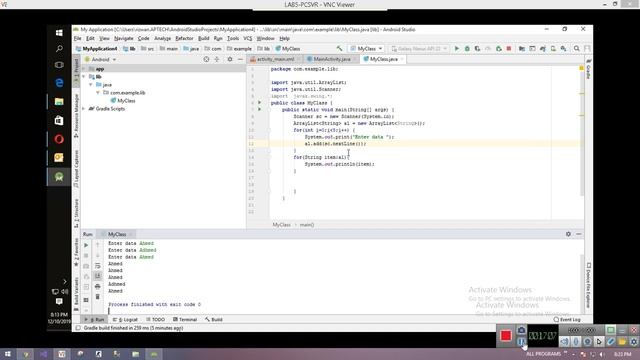The image size is (640, 360).
Task: Click pause button in screen recorder
Action: pyautogui.click(x=521, y=342)
